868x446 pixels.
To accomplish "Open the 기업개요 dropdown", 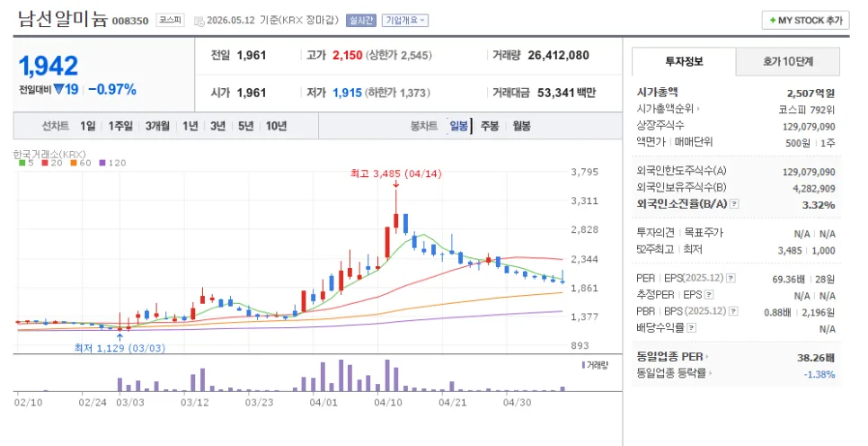I will tap(405, 21).
